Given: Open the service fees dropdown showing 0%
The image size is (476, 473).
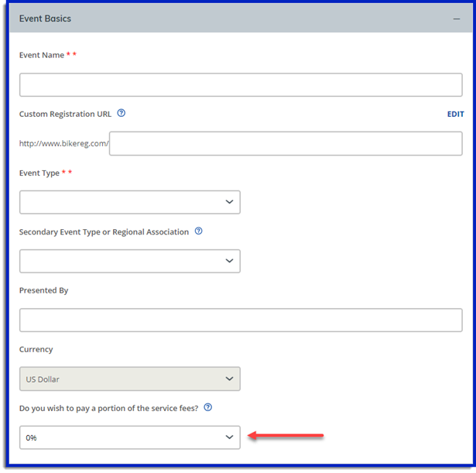Looking at the screenshot, I should (x=129, y=437).
